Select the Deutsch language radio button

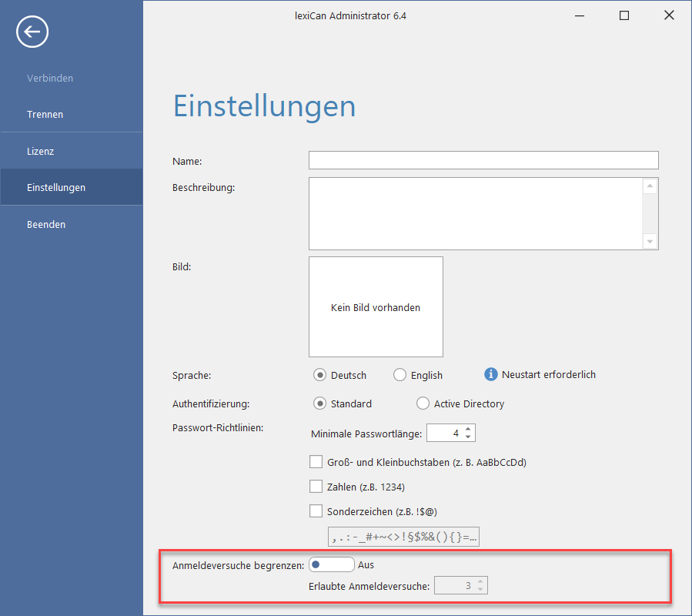tap(321, 375)
